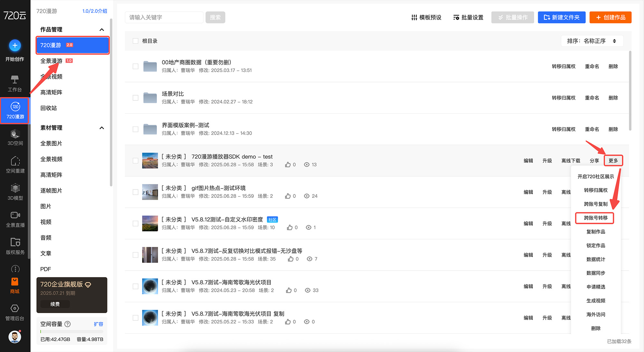644x352 pixels.
Task: Open the 商城 shopping bag icon
Action: 15,282
